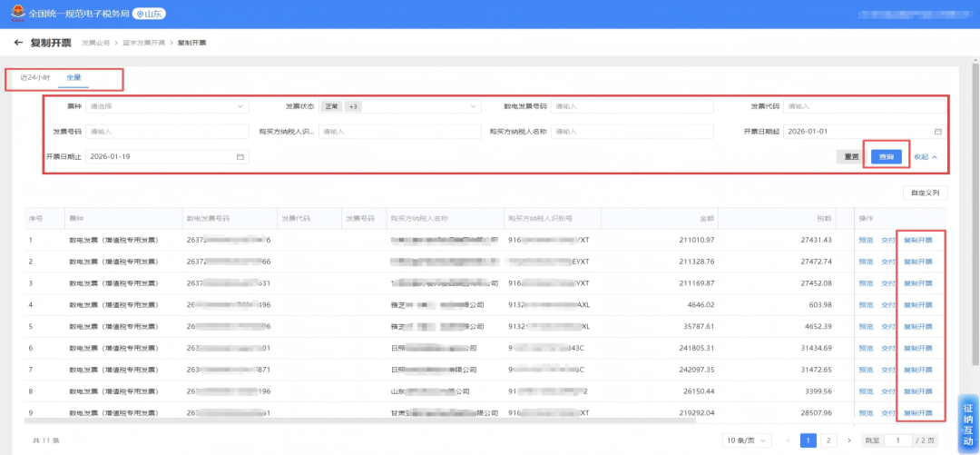Image resolution: width=980 pixels, height=455 pixels.
Task: Switch to 全量 tab
Action: point(73,77)
